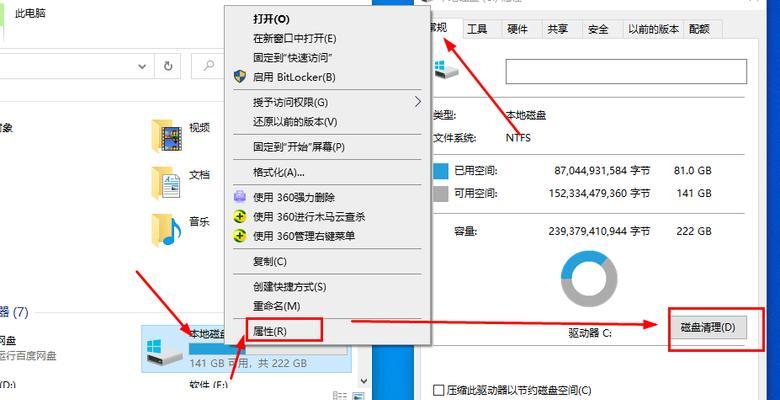780x400 pixels.
Task: Click the drive label text field
Action: point(626,71)
